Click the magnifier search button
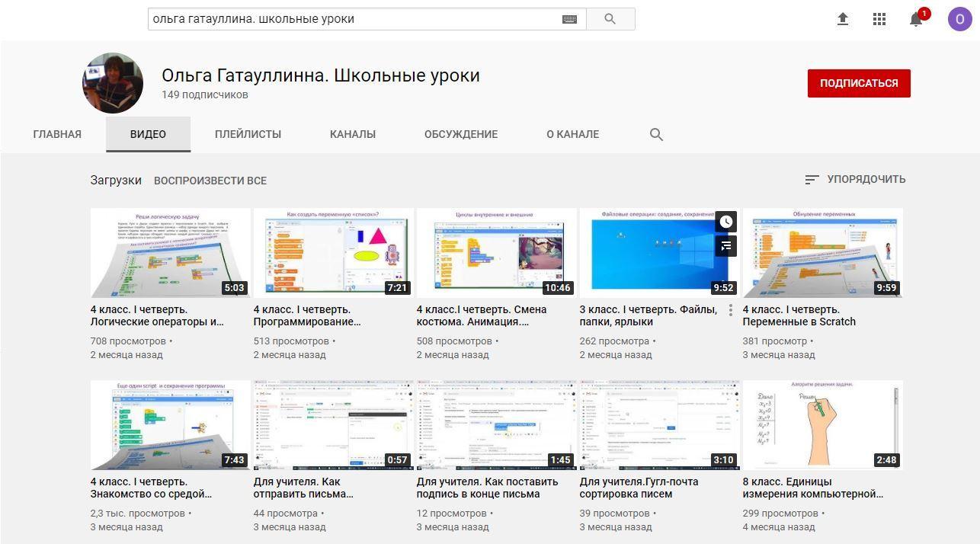The width and height of the screenshot is (980, 544). [610, 19]
